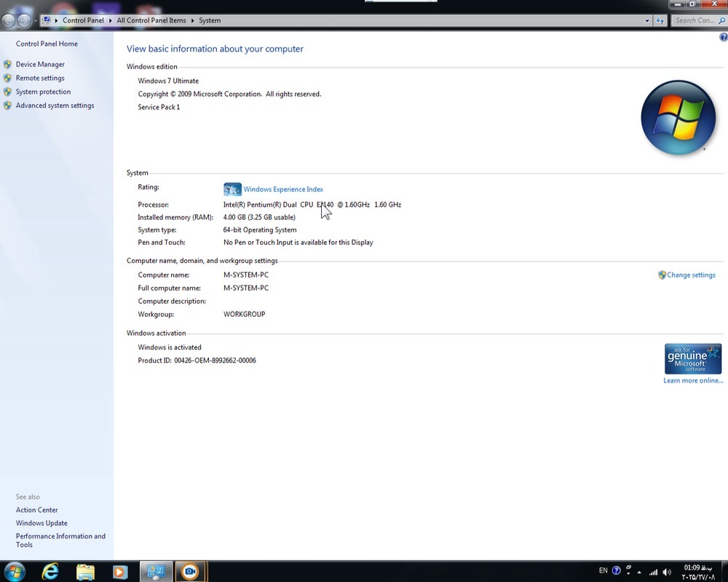Click the WORKGROUP value
The image size is (728, 582).
click(x=244, y=315)
